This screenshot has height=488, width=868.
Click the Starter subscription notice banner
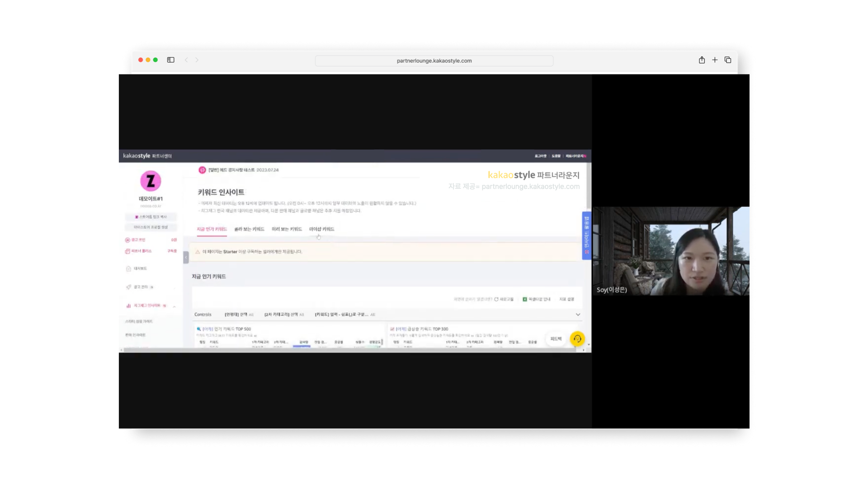[x=386, y=252]
